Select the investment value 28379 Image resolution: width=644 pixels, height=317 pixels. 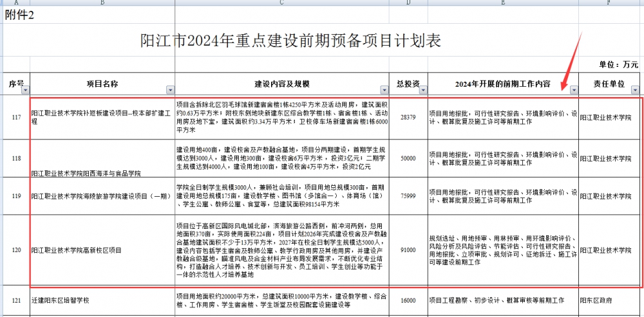coord(409,117)
